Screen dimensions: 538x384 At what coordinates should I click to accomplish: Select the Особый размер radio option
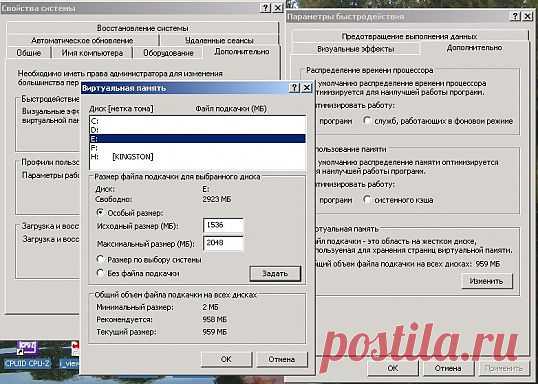(100, 213)
